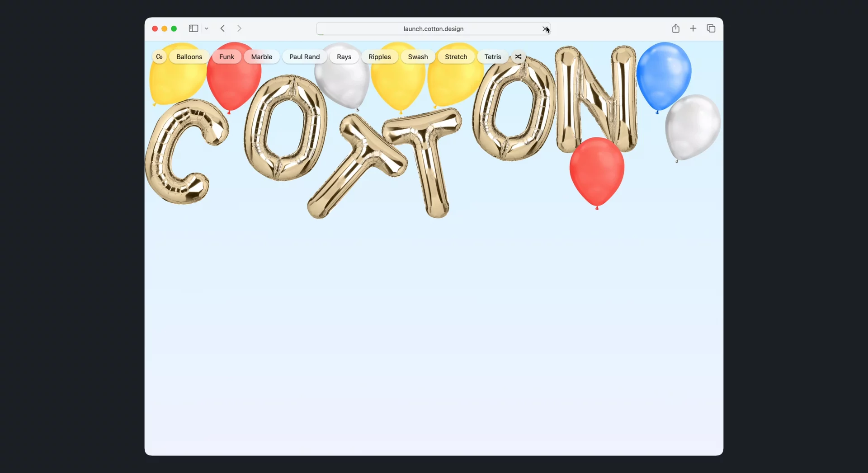Go back to the previous page
868x473 pixels.
pyautogui.click(x=222, y=28)
